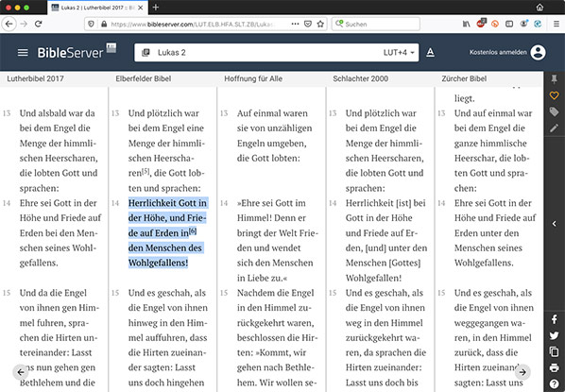Go to next chapter arrow button

coord(522,372)
